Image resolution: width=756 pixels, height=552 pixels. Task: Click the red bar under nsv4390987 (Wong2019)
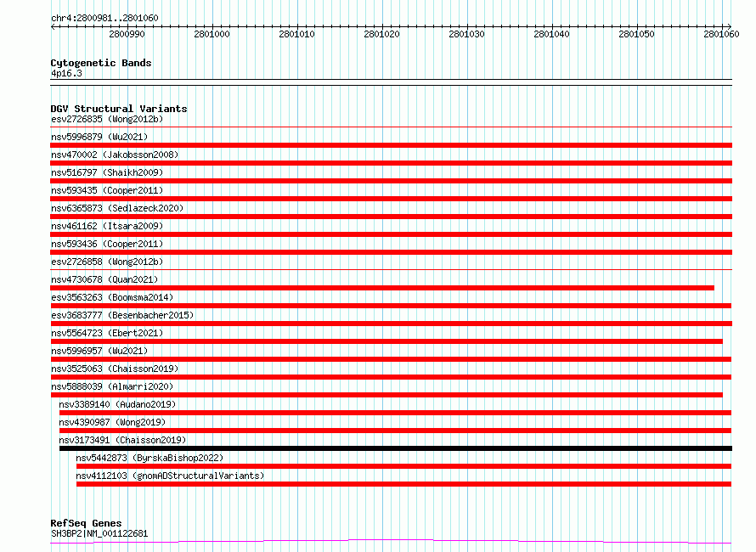pyautogui.click(x=395, y=431)
